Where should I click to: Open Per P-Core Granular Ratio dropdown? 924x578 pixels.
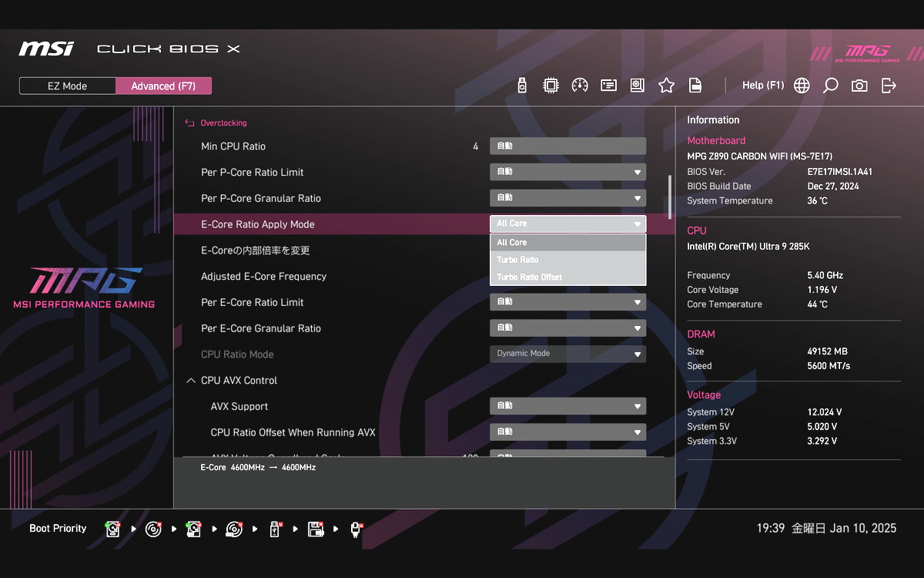point(568,198)
